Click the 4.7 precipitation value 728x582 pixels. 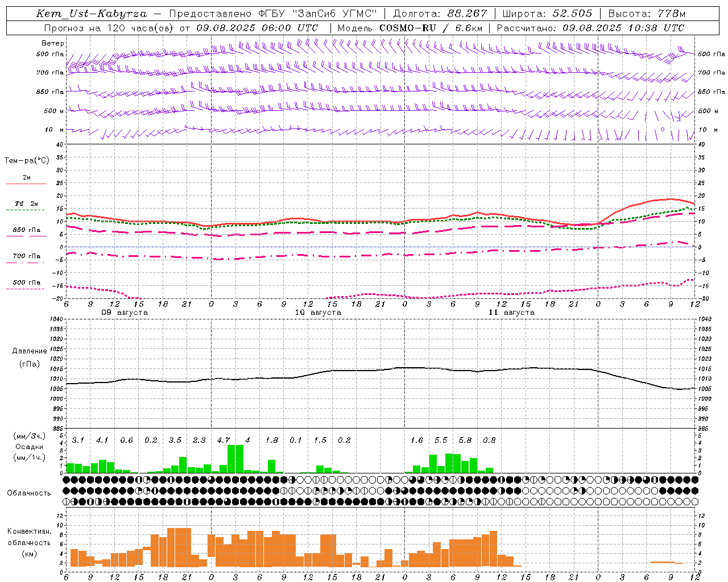pyautogui.click(x=223, y=440)
